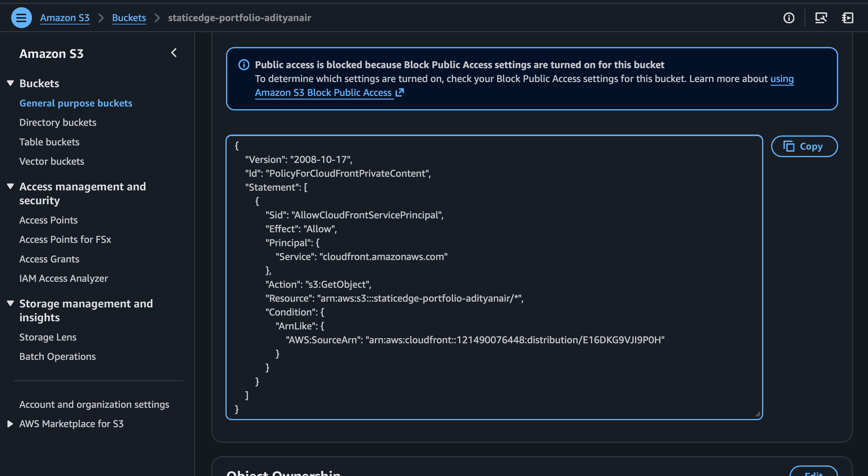Click the rightmost header panel toggle icon
The image size is (868, 476).
[847, 17]
